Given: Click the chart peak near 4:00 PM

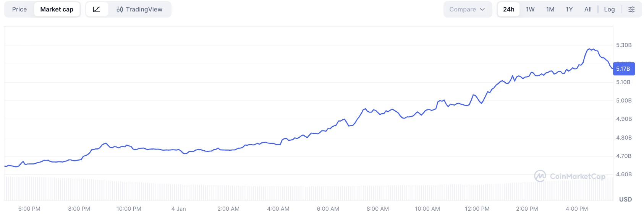Looking at the screenshot, I should [x=590, y=49].
